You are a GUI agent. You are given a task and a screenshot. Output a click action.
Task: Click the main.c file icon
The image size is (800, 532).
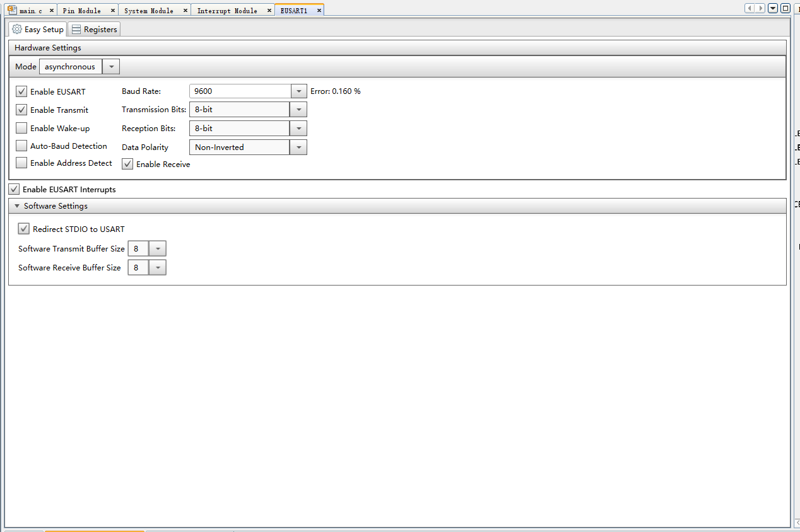pos(12,10)
